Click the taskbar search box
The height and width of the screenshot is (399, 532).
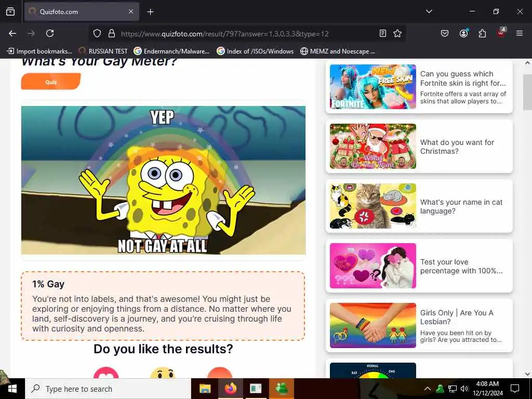point(108,389)
